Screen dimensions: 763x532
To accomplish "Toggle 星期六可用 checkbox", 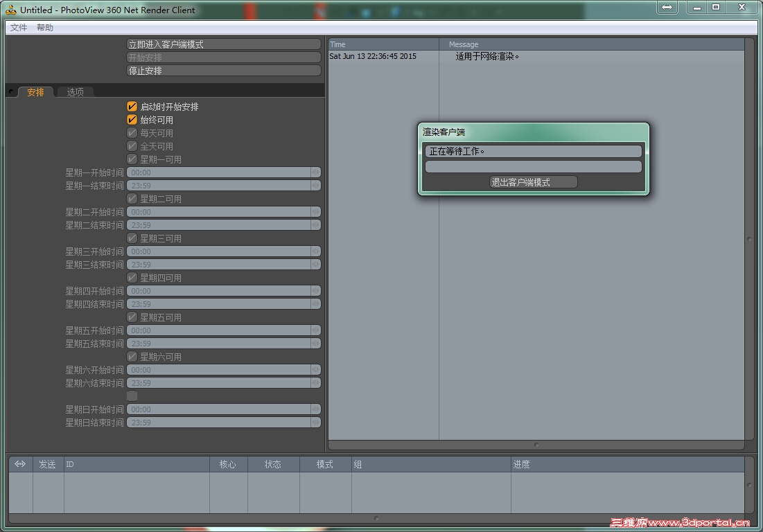I will pos(132,357).
